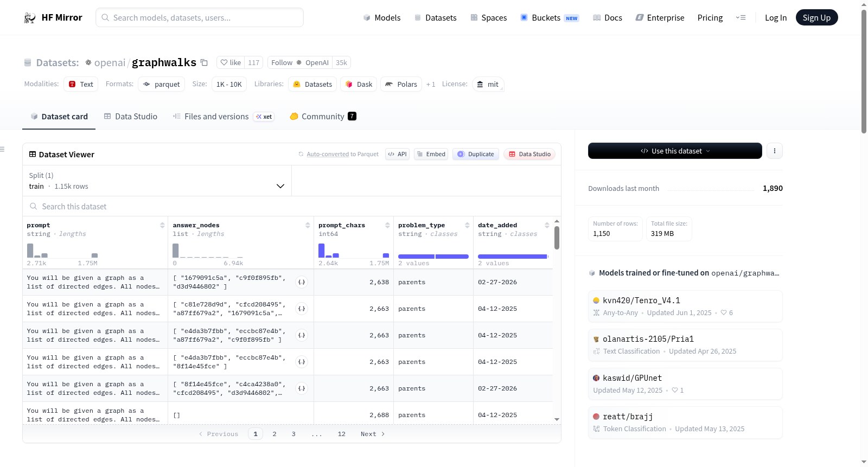Viewport: 868px width, 467px height.
Task: Open the reatt/brajj model
Action: pyautogui.click(x=685, y=423)
